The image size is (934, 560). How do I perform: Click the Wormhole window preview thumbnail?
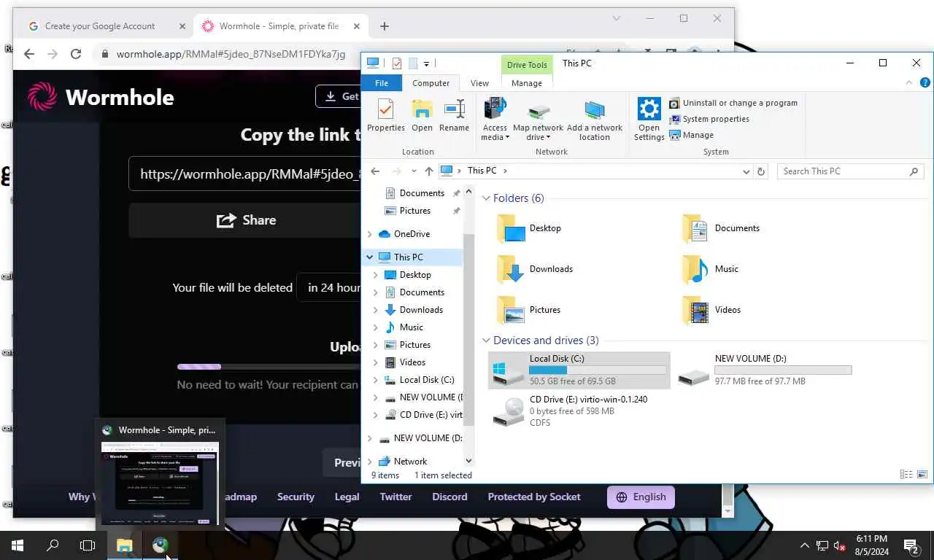click(x=160, y=483)
